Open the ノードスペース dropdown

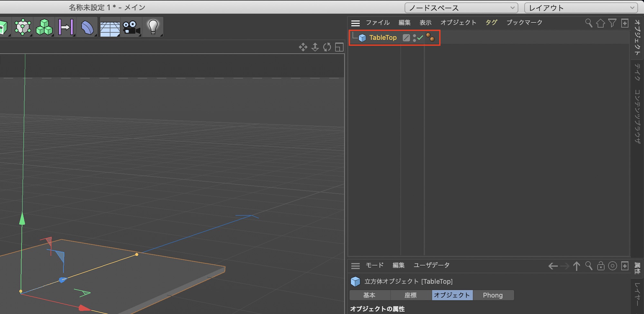click(x=461, y=8)
